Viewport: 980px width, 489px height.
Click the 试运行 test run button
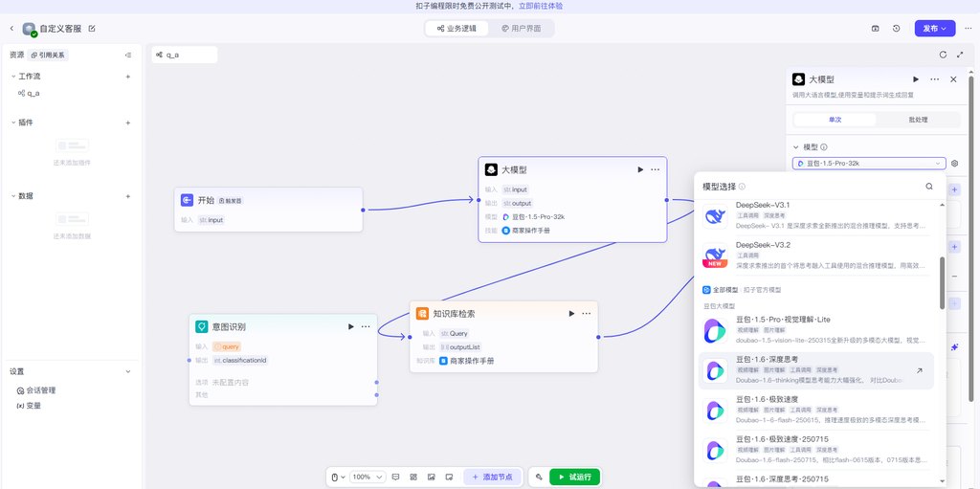[x=574, y=477]
